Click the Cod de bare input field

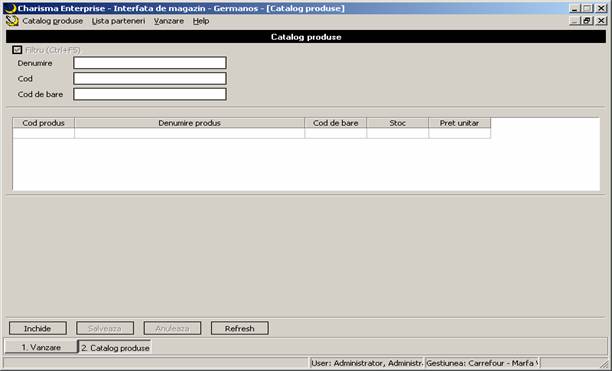pyautogui.click(x=150, y=94)
